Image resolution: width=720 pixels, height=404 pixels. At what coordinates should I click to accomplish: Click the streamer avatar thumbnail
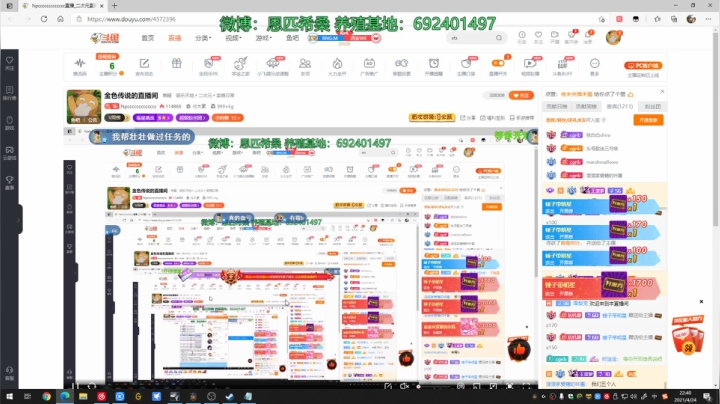tap(84, 107)
